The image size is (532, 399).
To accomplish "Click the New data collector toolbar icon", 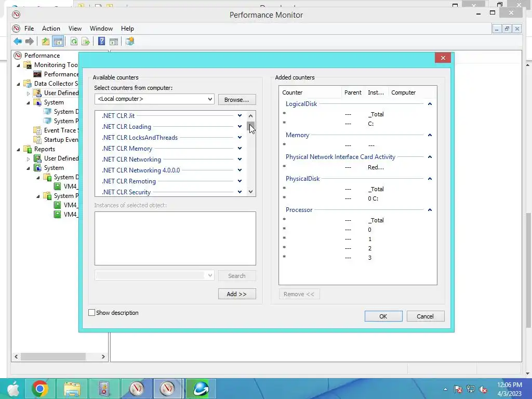I will [129, 42].
